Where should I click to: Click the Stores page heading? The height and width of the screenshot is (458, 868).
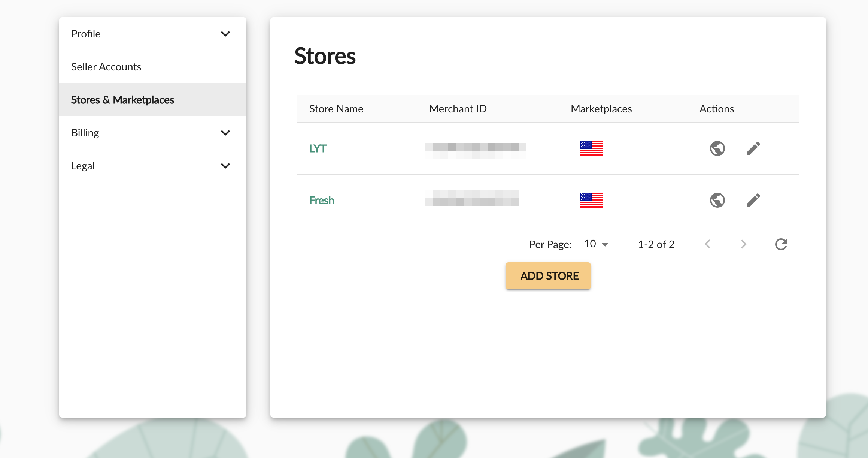[x=325, y=56]
